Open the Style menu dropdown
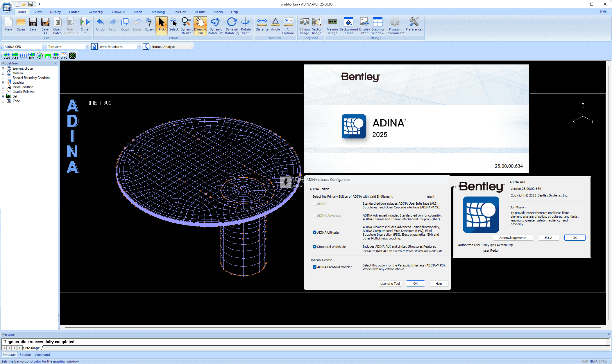612x364 pixels. (605, 11)
